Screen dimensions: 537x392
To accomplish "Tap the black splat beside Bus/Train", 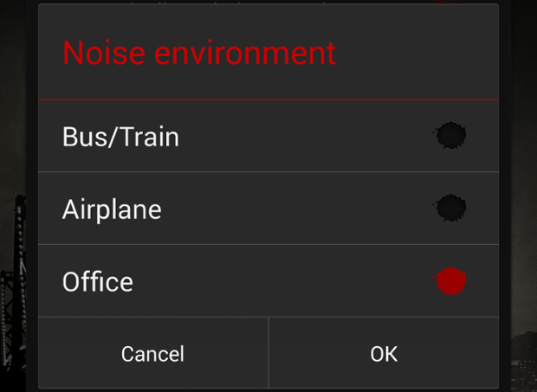I will (450, 136).
